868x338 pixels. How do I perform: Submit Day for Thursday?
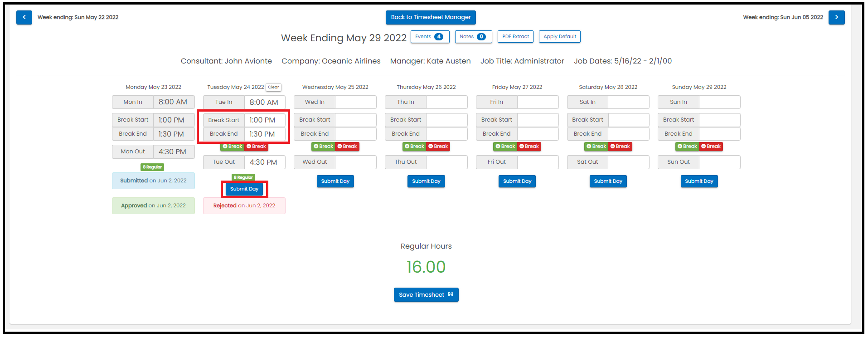click(426, 181)
